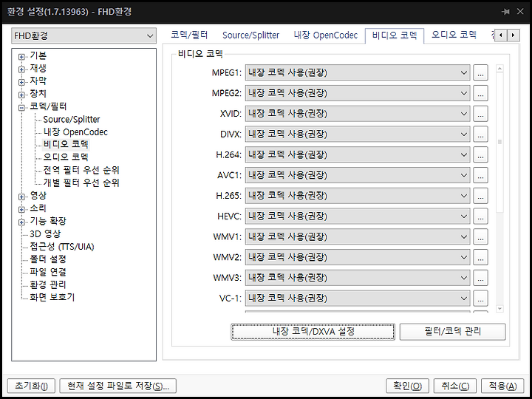Open H.265 codec options via ellipsis button

(480, 196)
